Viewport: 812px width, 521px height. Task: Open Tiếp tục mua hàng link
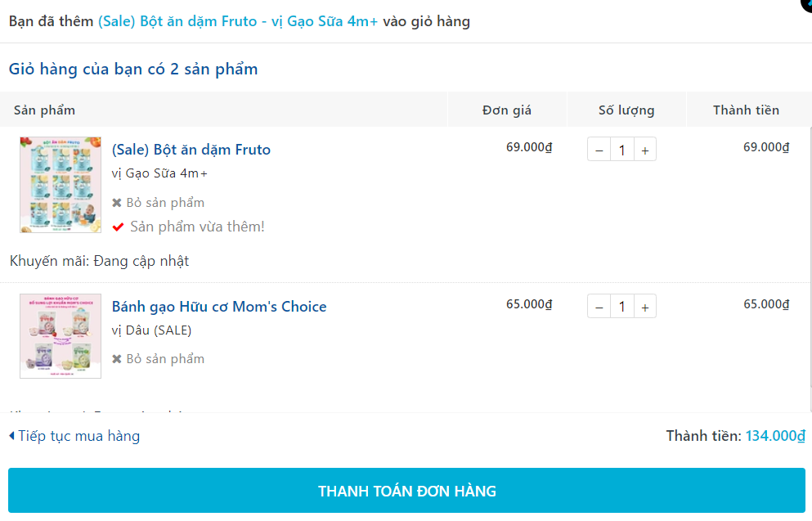coord(79,436)
